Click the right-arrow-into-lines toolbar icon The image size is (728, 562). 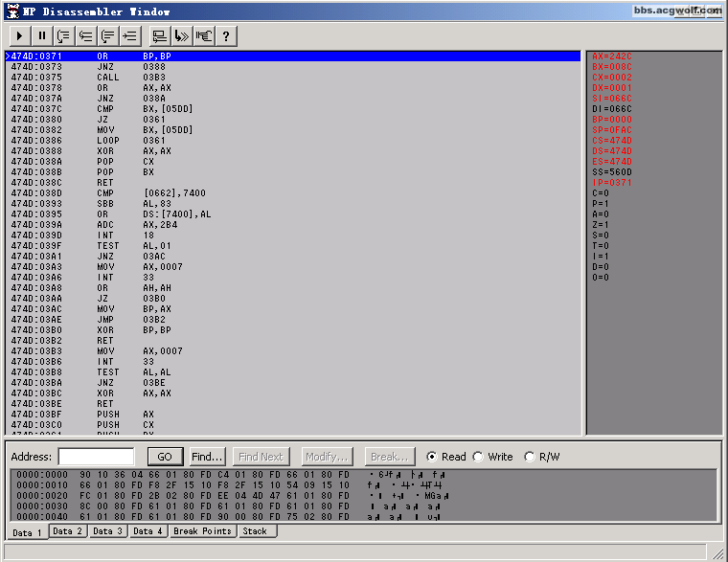[130, 36]
